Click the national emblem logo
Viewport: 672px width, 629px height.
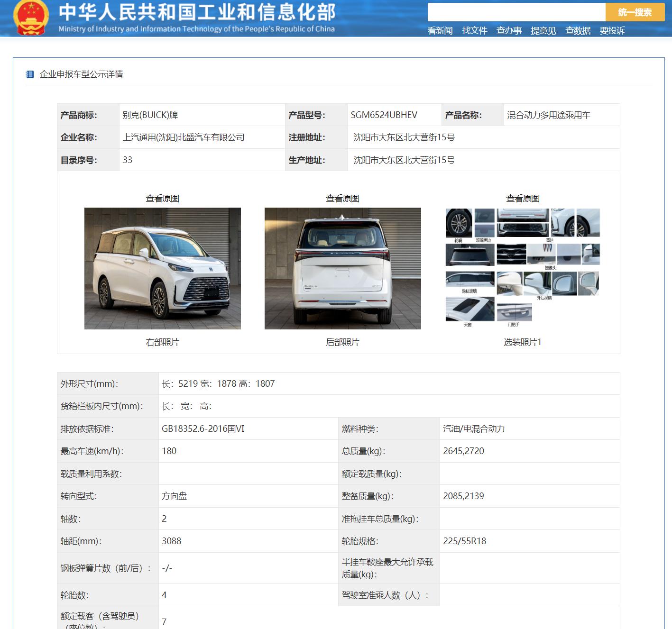[x=31, y=18]
